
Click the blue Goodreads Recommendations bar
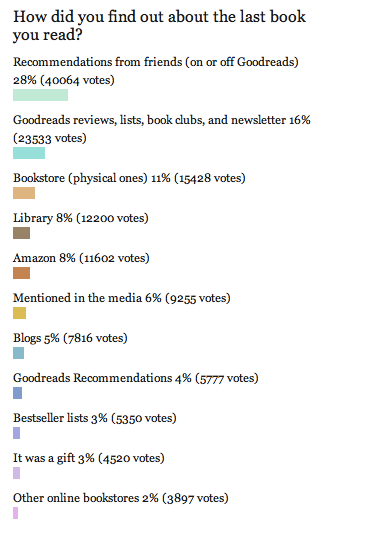tap(17, 393)
